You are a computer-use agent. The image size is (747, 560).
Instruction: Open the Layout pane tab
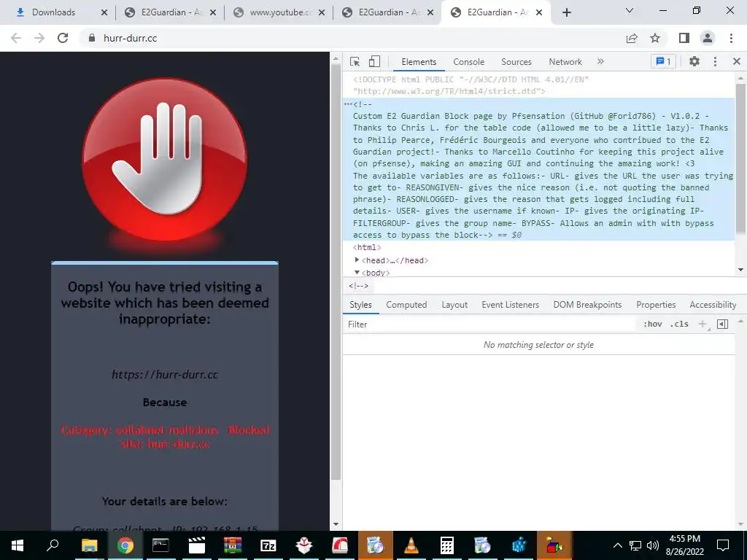[x=454, y=305]
